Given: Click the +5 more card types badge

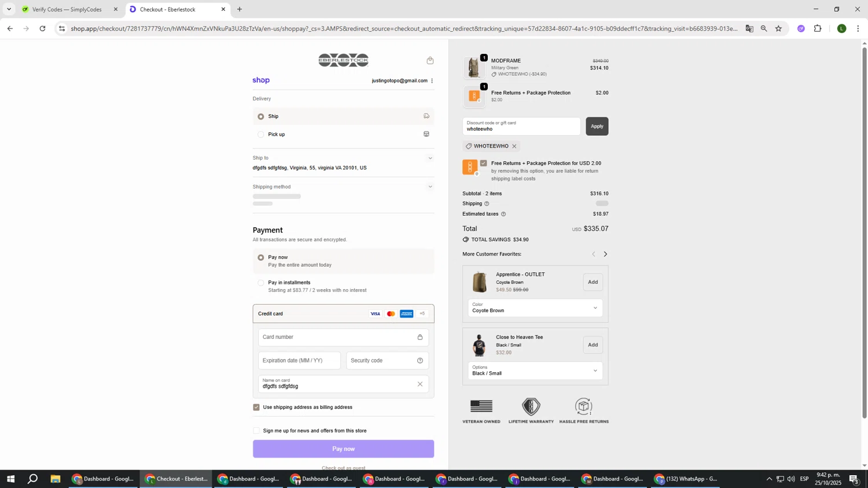Looking at the screenshot, I should pyautogui.click(x=422, y=314).
